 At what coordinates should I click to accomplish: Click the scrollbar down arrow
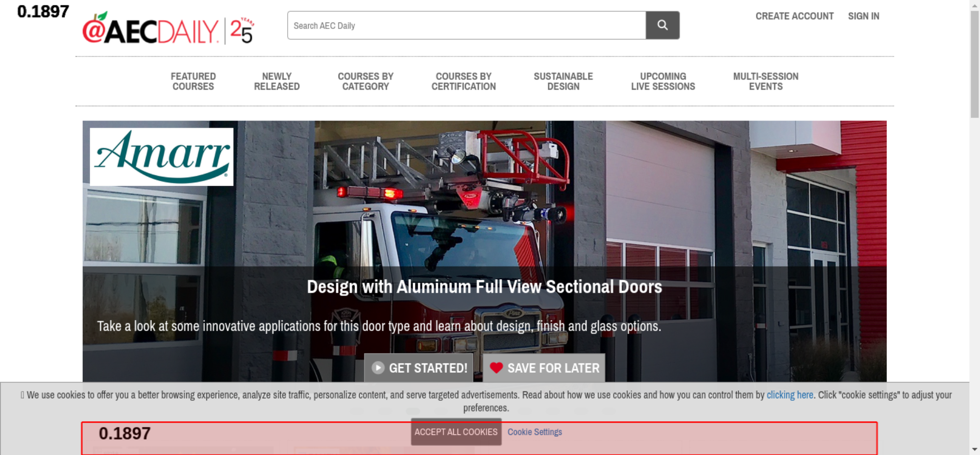975,449
